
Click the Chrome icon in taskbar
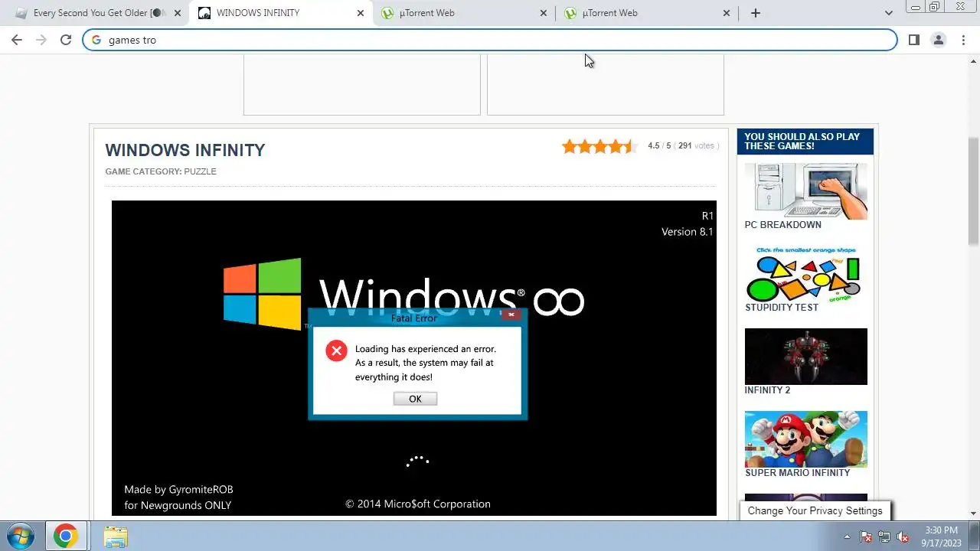[x=66, y=536]
